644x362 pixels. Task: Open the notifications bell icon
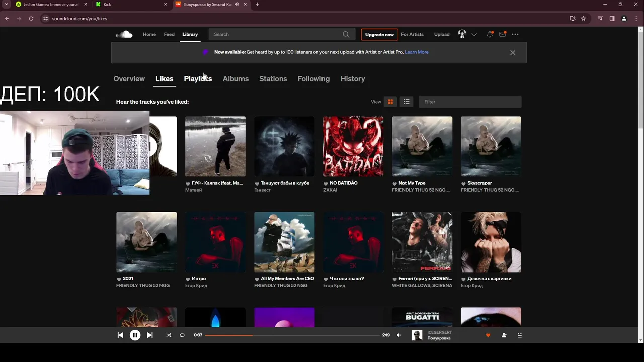click(x=490, y=34)
